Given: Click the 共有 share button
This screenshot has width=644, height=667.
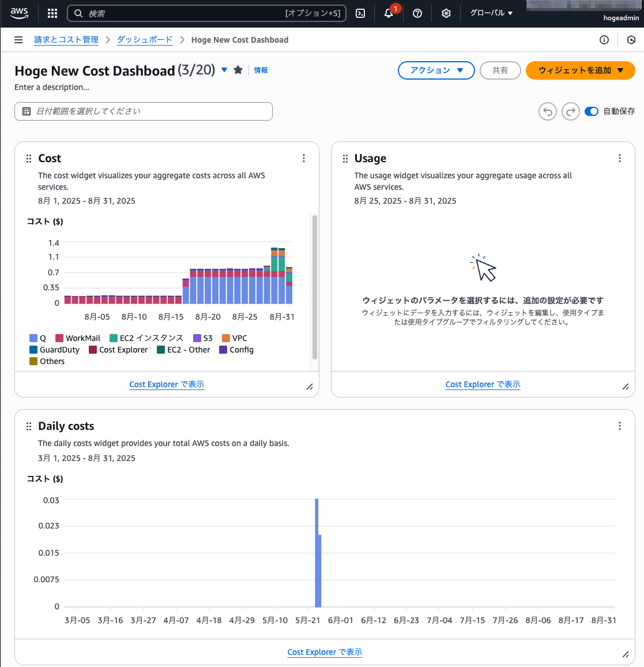Looking at the screenshot, I should pyautogui.click(x=500, y=70).
